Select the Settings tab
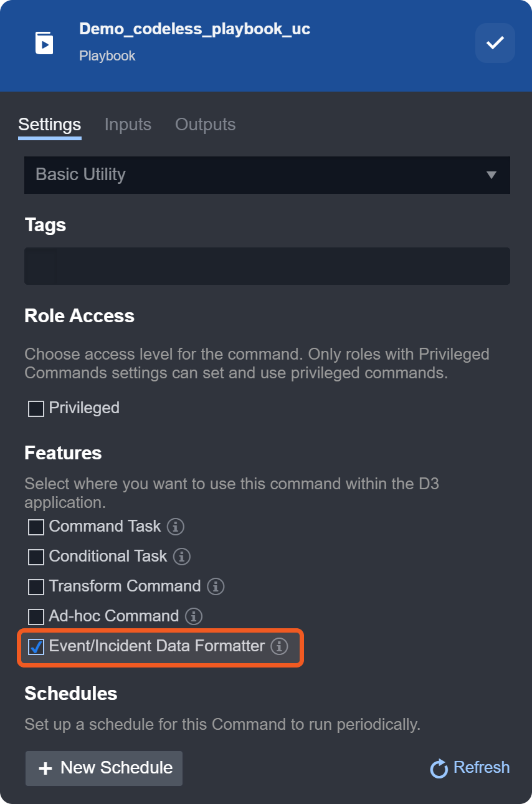Viewport: 532px width, 804px height. (x=50, y=125)
